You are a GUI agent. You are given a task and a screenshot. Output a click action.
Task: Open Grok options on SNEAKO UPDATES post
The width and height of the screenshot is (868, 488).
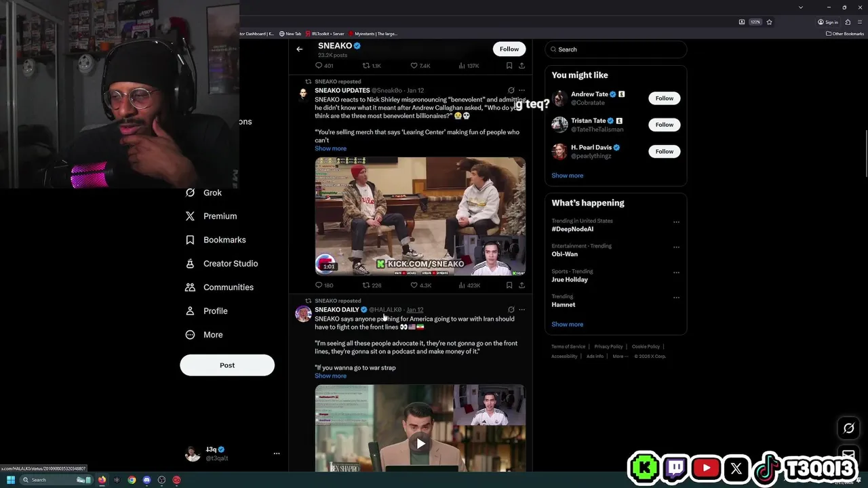[511, 90]
